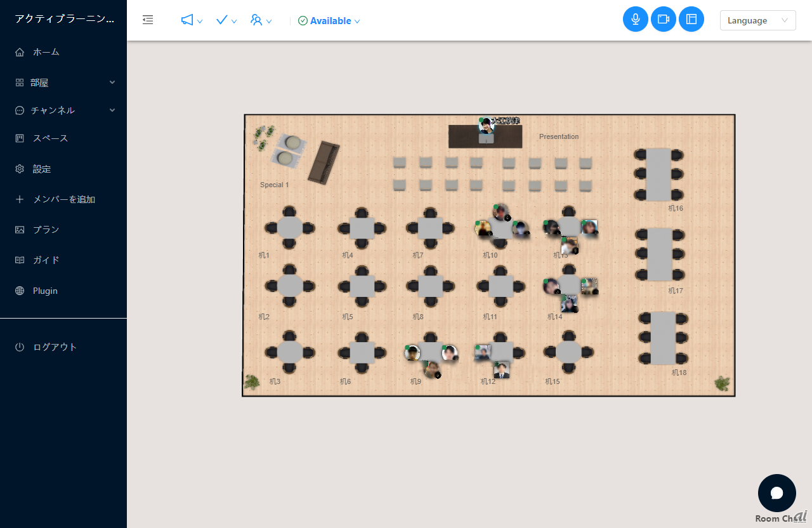Sit at square table 机4
812x528 pixels.
[x=362, y=228]
